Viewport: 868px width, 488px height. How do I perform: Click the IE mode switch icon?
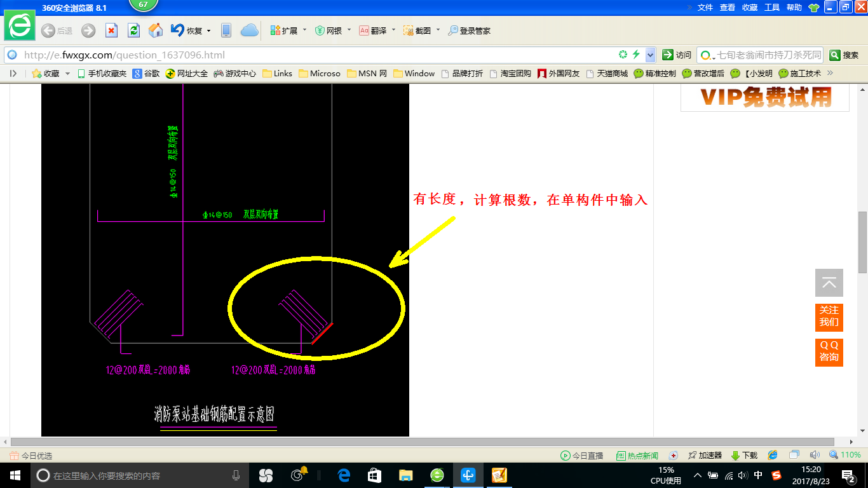point(773,455)
